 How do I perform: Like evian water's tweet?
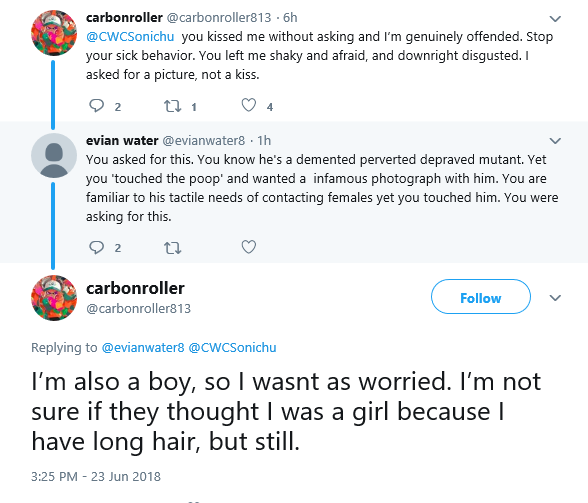coord(249,247)
